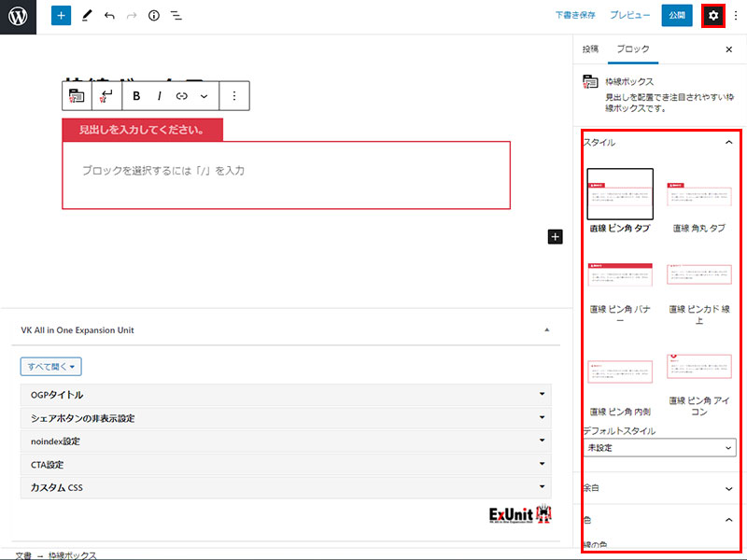The image size is (747, 560).
Task: Expand the OGPタイトル section
Action: click(285, 395)
